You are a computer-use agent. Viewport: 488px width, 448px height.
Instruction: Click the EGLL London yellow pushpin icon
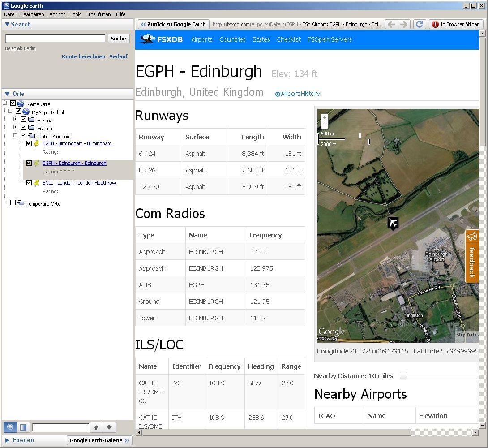point(37,183)
